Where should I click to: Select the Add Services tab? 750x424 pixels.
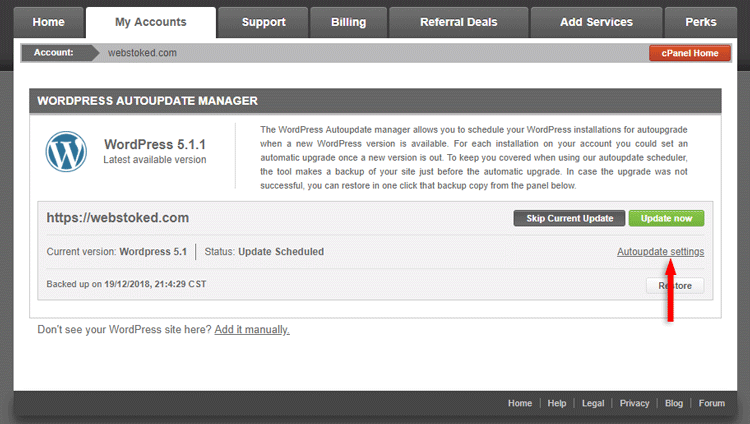596,22
